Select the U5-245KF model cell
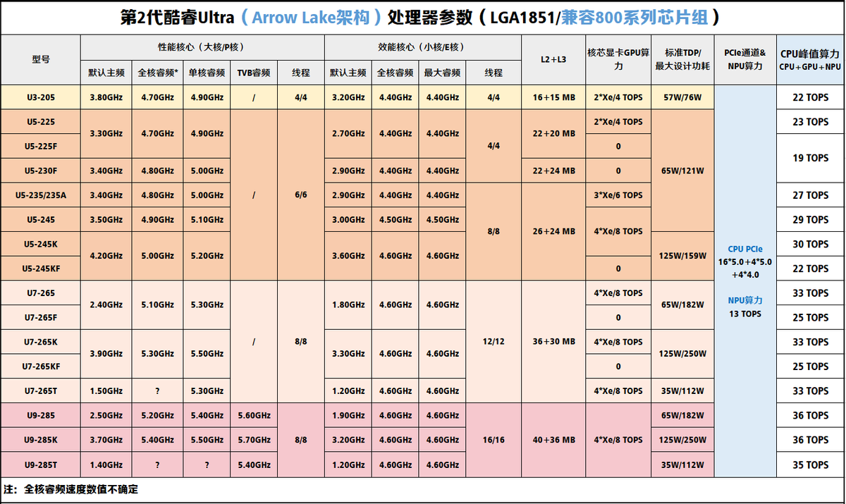Image resolution: width=846 pixels, height=504 pixels. 41,269
